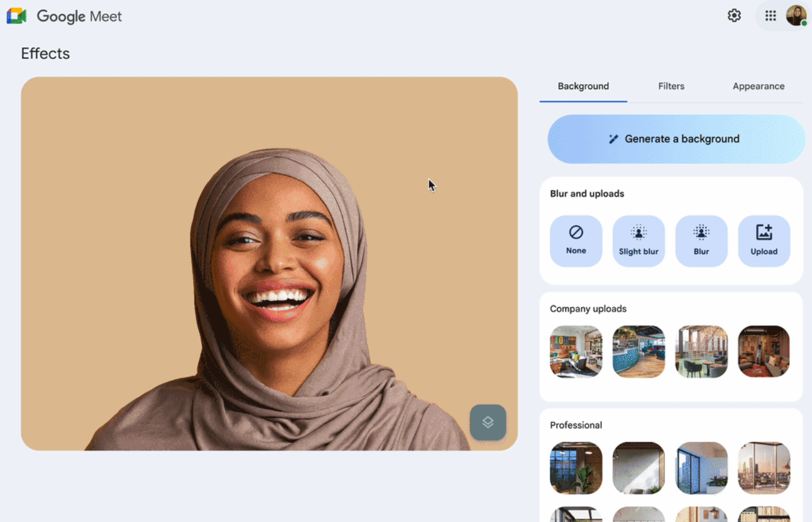
Task: Switch to the Appearance tab
Action: 759,86
